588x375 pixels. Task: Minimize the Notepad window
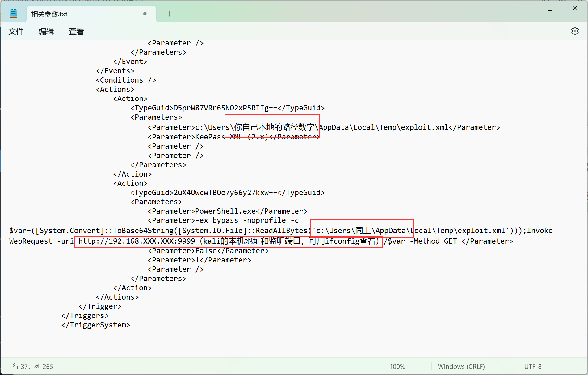pos(525,8)
